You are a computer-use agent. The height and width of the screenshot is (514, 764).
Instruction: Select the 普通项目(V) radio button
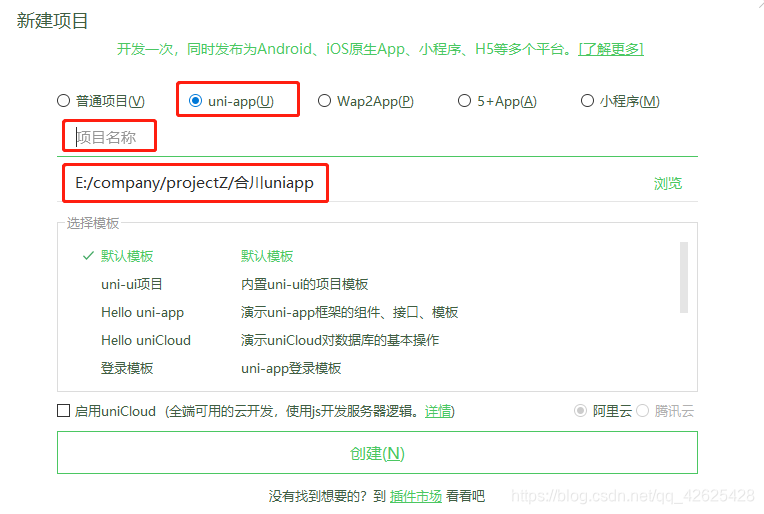click(63, 101)
